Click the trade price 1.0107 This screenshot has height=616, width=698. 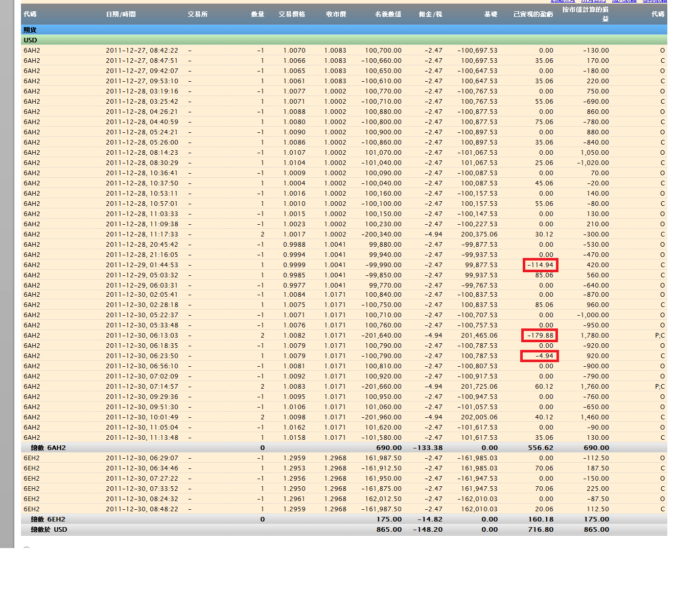tap(294, 153)
